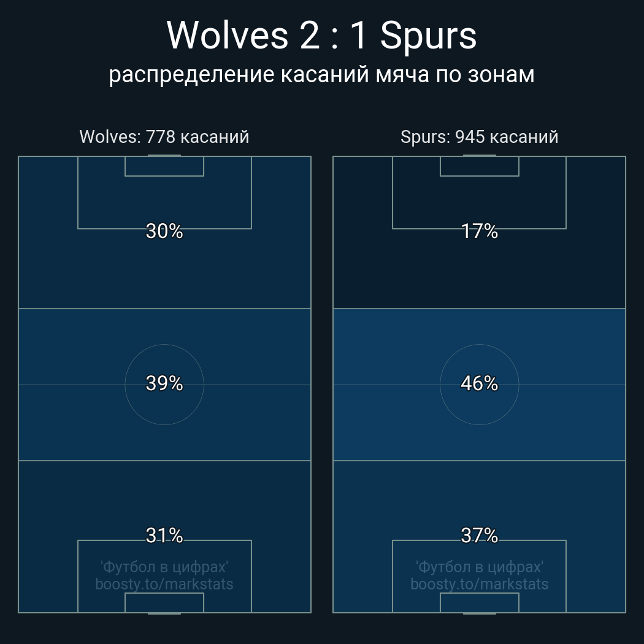644x644 pixels.
Task: Click the Spurs 37% defensive third label
Action: (x=479, y=535)
